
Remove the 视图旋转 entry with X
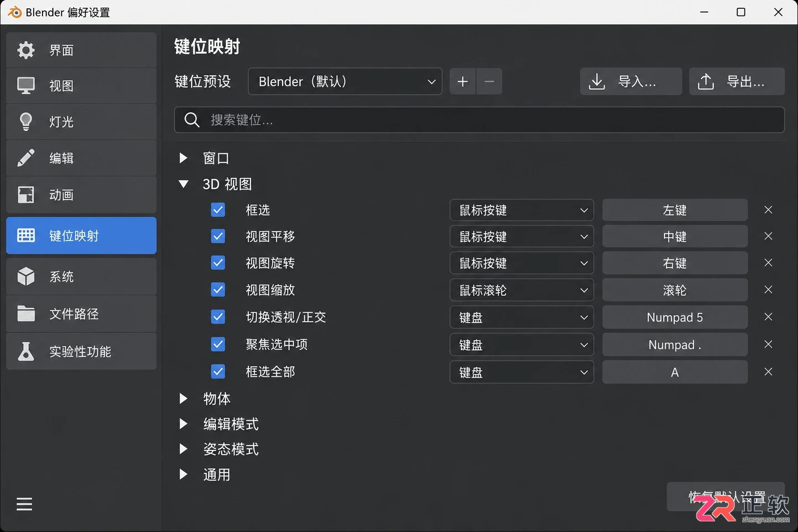coord(768,263)
